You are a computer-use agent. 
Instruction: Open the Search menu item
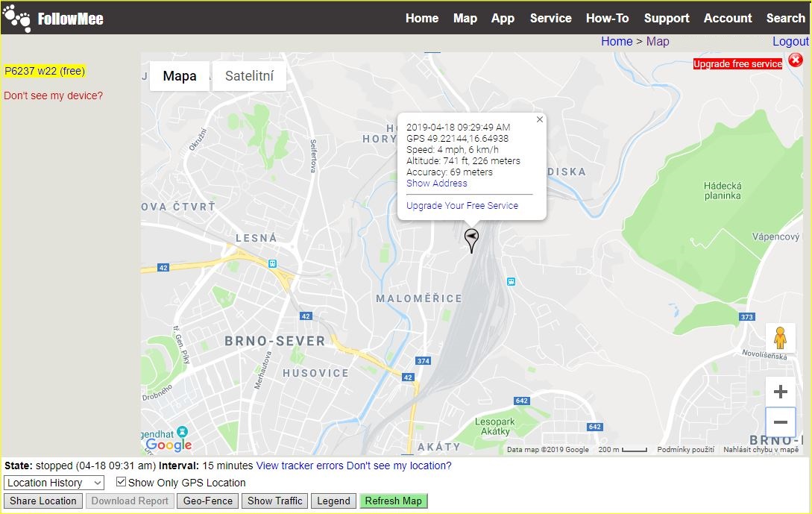tap(786, 18)
